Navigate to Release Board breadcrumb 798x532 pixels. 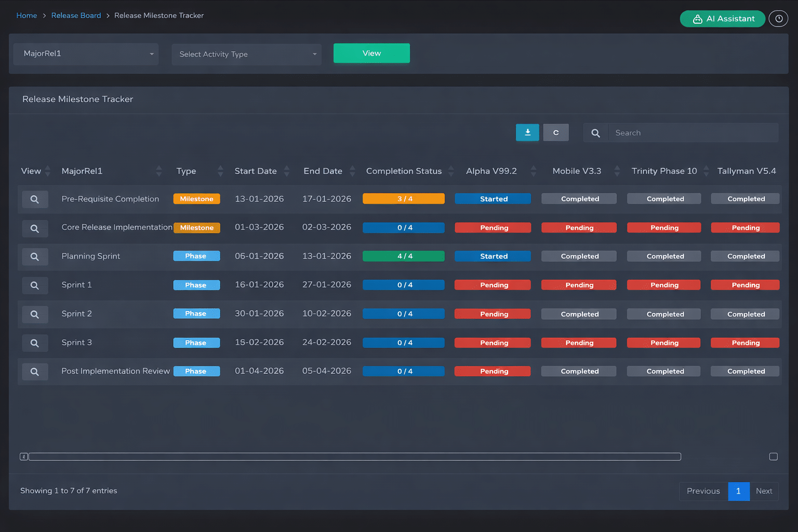point(76,16)
